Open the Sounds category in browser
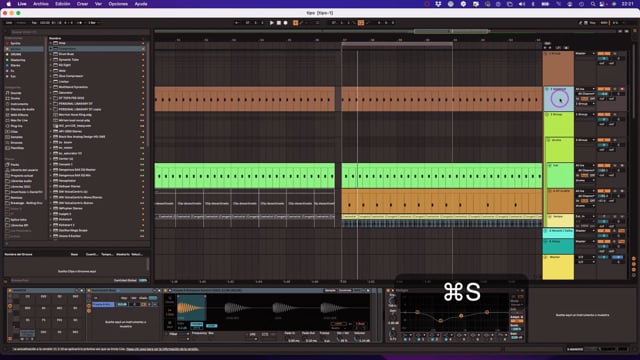The height and width of the screenshot is (360, 640). point(16,93)
